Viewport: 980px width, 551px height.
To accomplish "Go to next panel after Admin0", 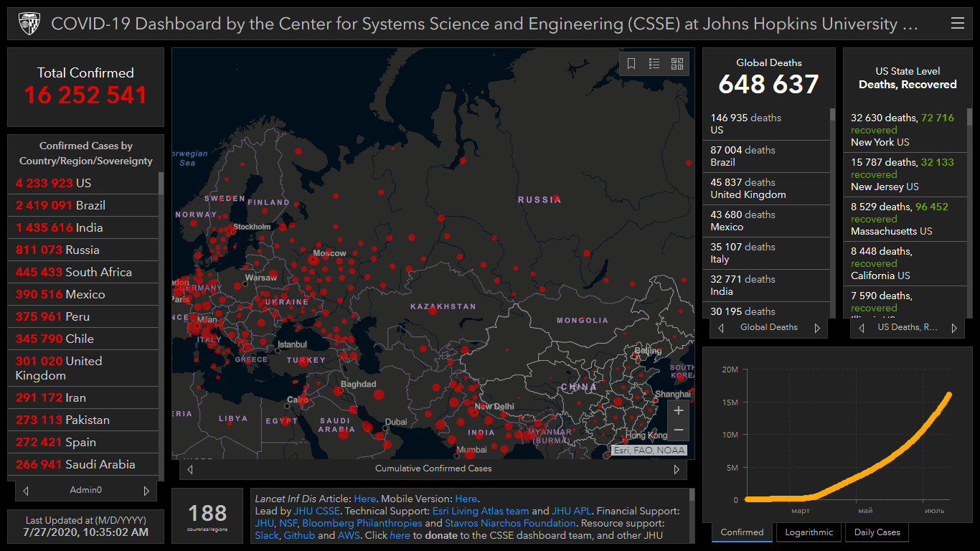I will tap(146, 491).
